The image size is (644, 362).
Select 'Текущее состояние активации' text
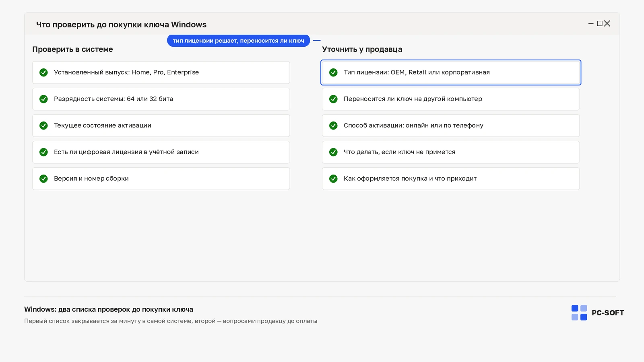click(x=103, y=125)
